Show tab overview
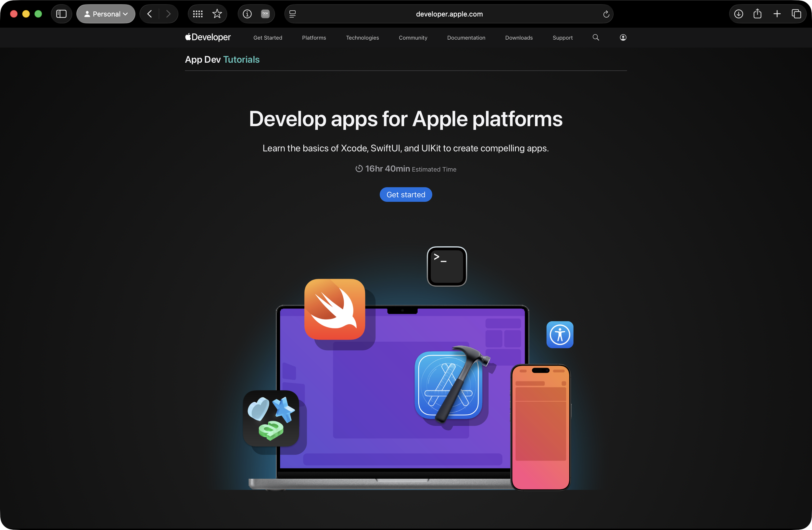The width and height of the screenshot is (812, 530). [796, 14]
